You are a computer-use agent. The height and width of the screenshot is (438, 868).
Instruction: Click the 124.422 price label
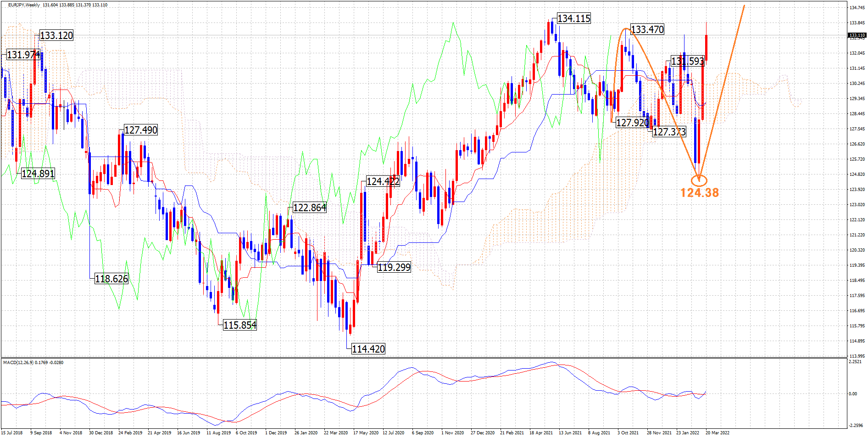point(383,182)
